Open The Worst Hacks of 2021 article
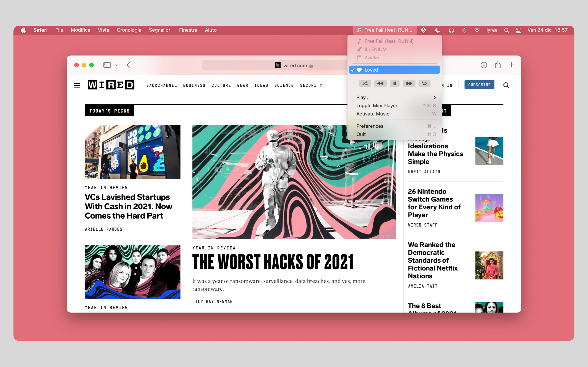 pos(273,262)
